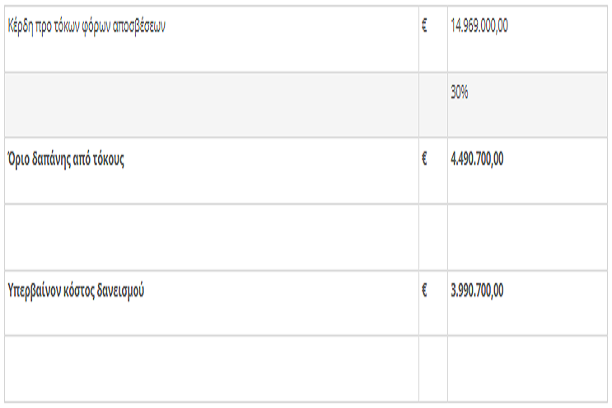Viewport: 612px width, 408px height.
Task: Click the empty gray label cell in the 30% row
Action: pyautogui.click(x=211, y=105)
